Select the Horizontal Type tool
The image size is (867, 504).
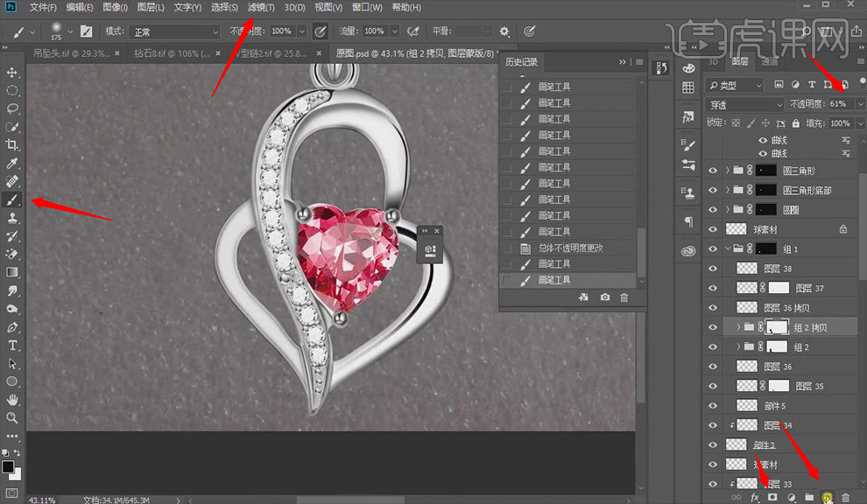coord(12,346)
